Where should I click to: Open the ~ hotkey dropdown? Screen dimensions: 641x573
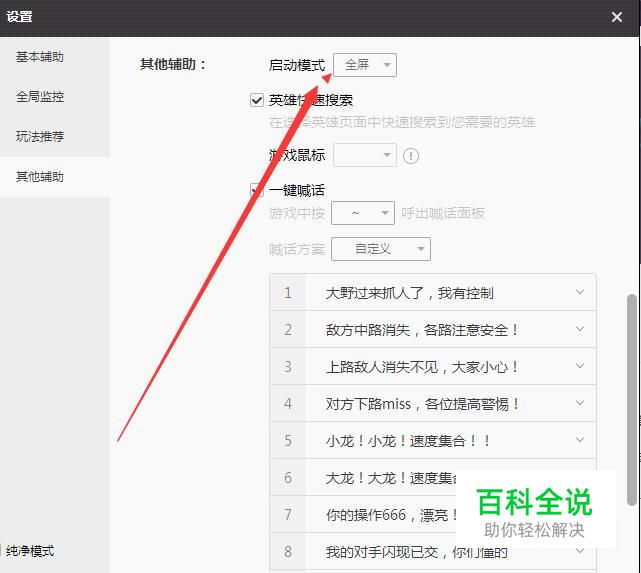(363, 213)
